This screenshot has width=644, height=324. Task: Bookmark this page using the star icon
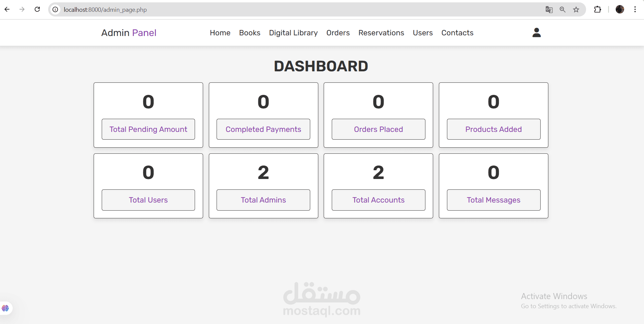coord(576,9)
